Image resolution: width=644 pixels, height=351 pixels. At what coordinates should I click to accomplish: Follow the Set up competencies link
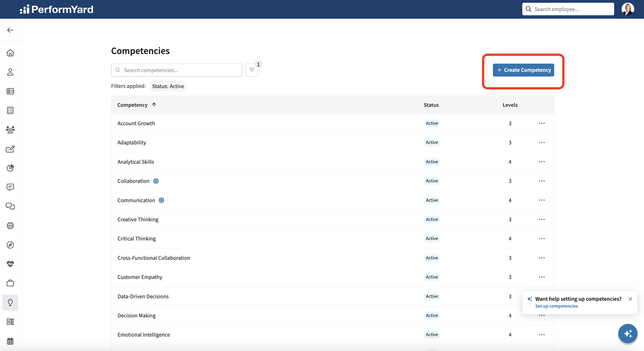pos(556,306)
